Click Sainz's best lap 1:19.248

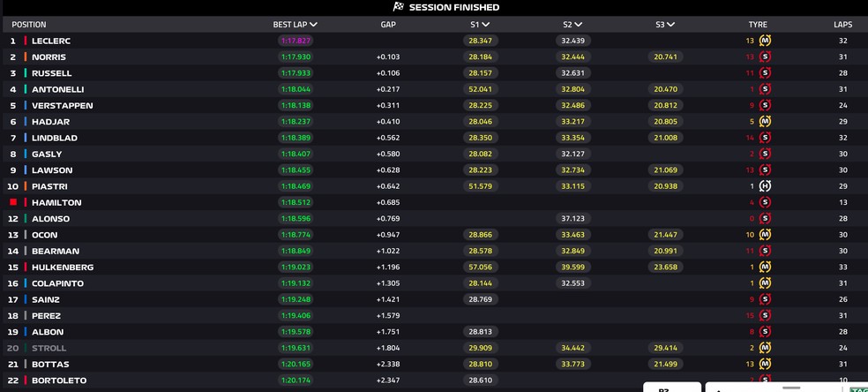(295, 299)
